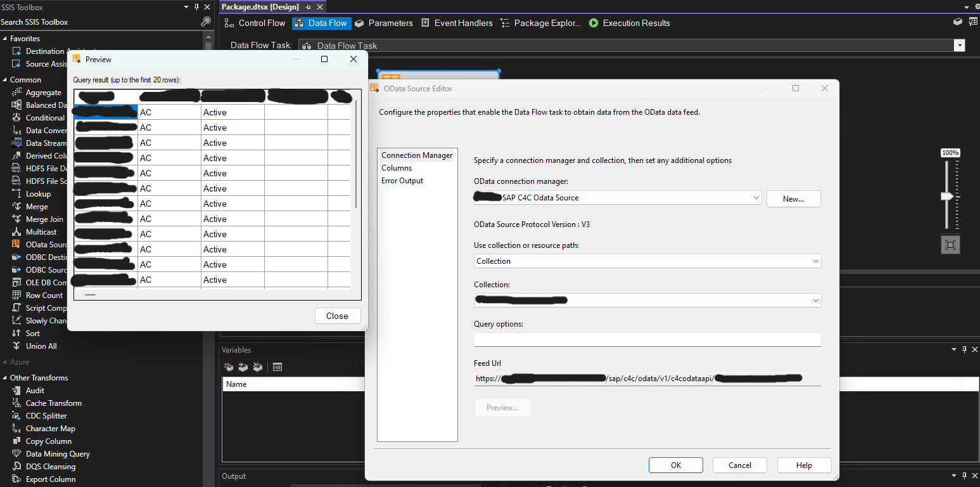
Task: Select Data Mining Query transform
Action: pyautogui.click(x=58, y=454)
